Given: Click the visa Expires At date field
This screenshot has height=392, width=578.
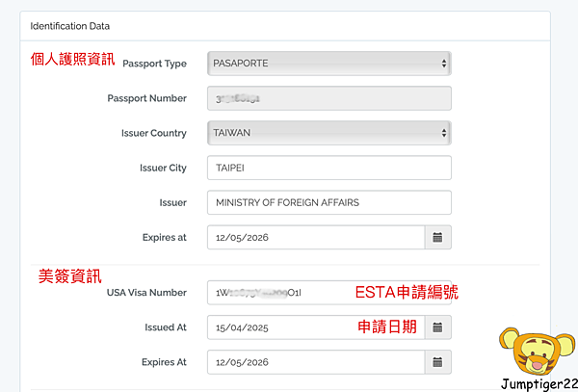Looking at the screenshot, I should tap(316, 362).
